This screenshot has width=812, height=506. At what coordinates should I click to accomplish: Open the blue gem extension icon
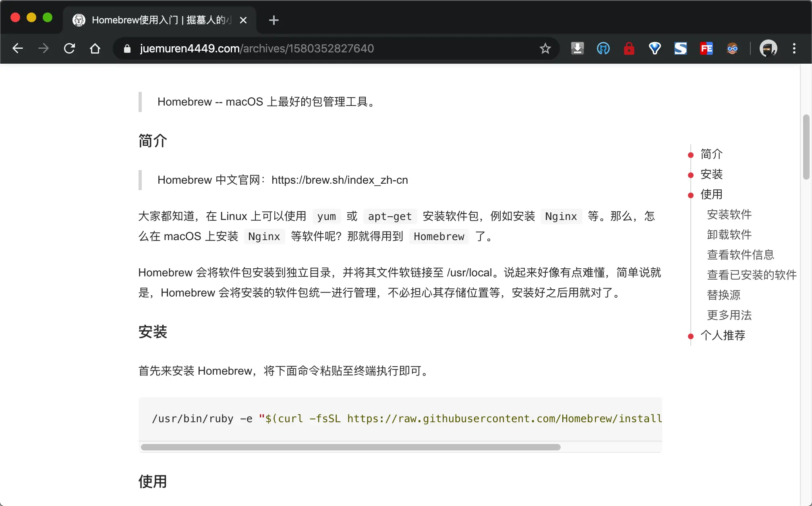[x=655, y=48]
